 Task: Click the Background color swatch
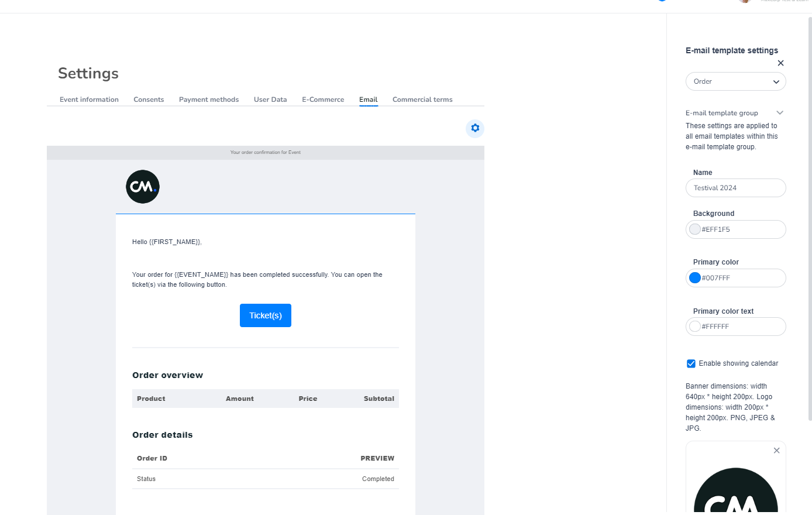tap(695, 229)
